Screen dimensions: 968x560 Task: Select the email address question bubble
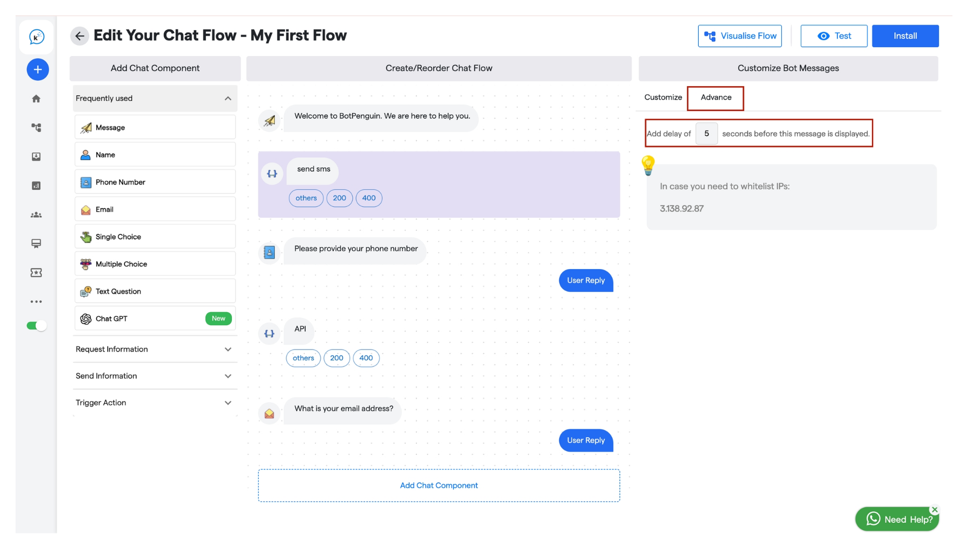[x=343, y=410]
